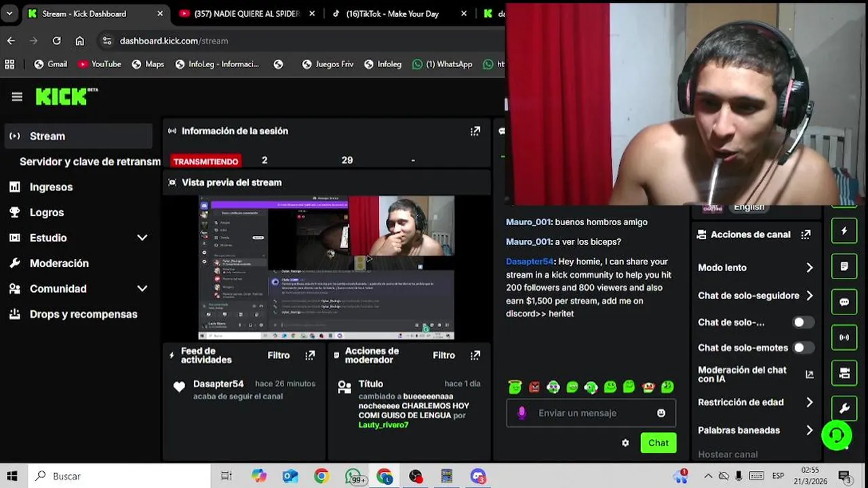Viewport: 868px width, 488px height.
Task: Go to browser home page
Action: coord(79,41)
